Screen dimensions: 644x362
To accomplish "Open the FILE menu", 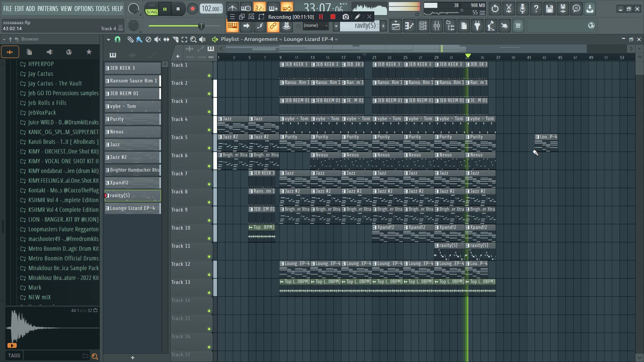I will [x=8, y=9].
